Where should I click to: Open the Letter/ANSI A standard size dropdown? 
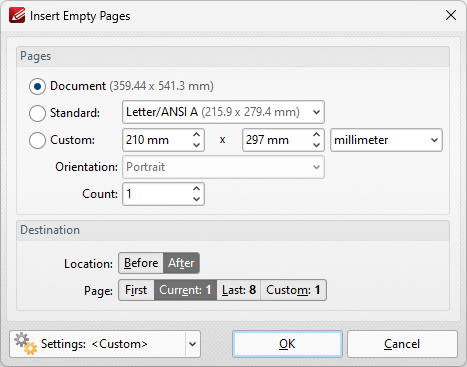tap(223, 112)
